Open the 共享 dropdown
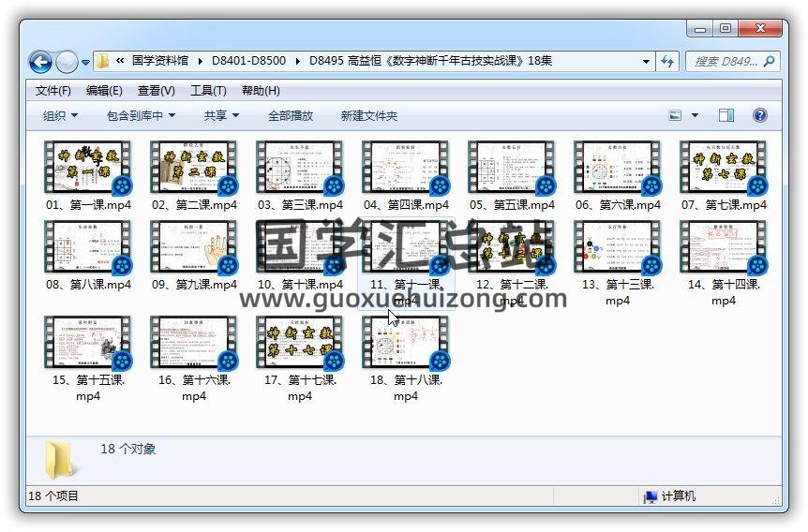 click(x=221, y=115)
